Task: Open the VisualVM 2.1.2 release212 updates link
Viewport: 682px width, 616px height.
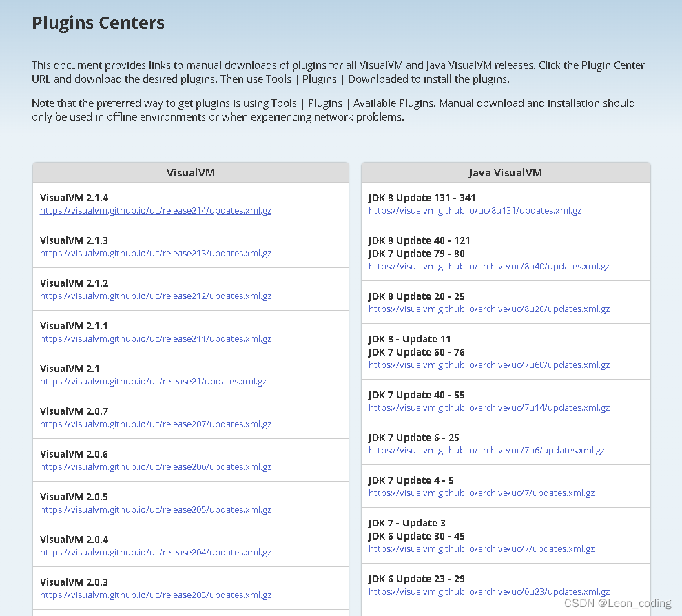Action: point(156,296)
